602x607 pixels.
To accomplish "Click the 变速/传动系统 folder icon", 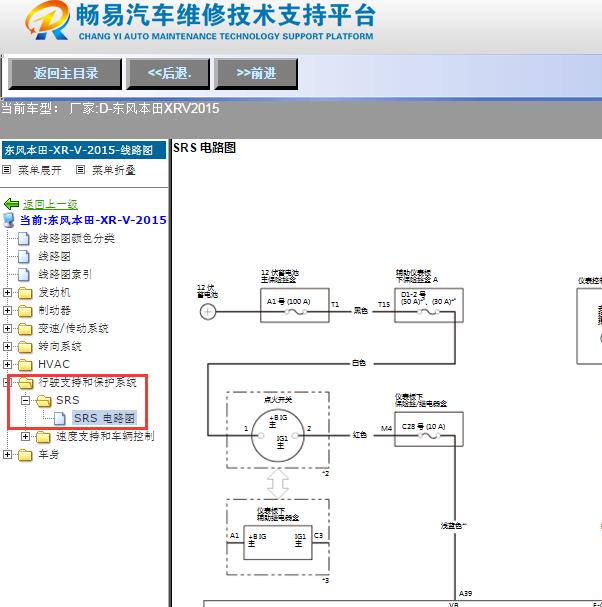I will tap(25, 329).
